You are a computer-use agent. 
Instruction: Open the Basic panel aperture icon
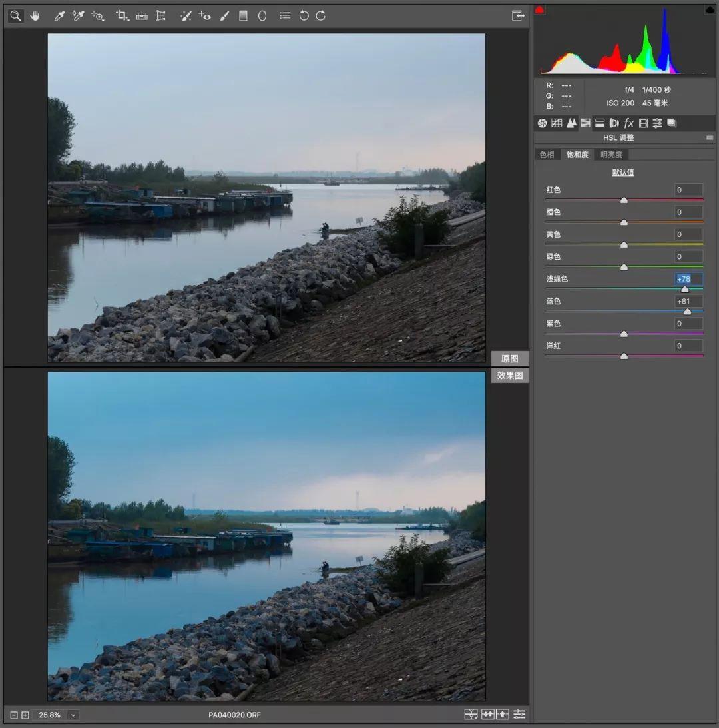click(x=542, y=123)
